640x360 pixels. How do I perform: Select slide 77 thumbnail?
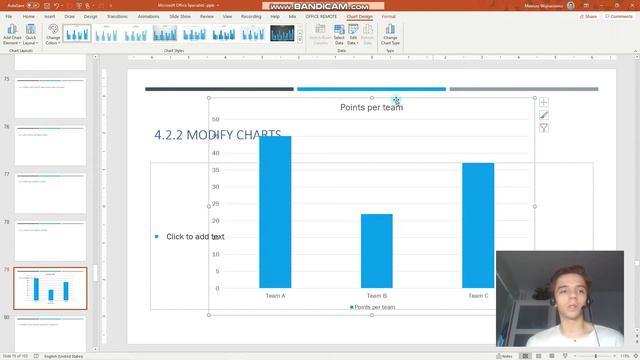point(50,193)
